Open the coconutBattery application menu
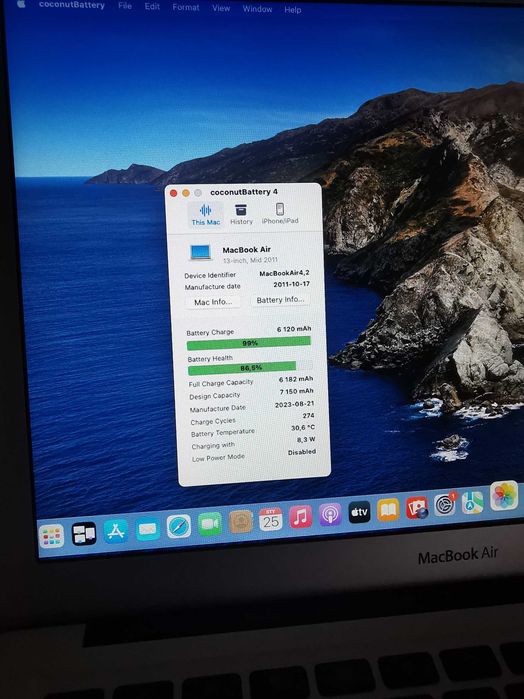The height and width of the screenshot is (699, 524). coord(71,5)
